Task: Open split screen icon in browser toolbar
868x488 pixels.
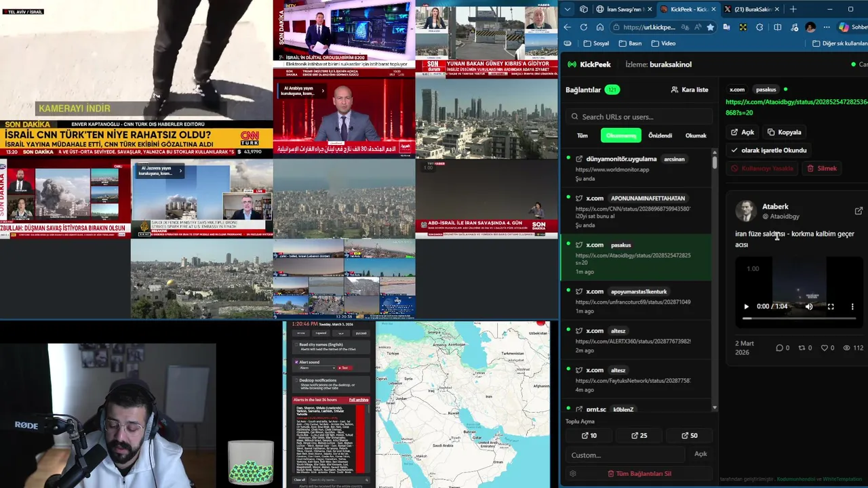Action: coord(777,27)
